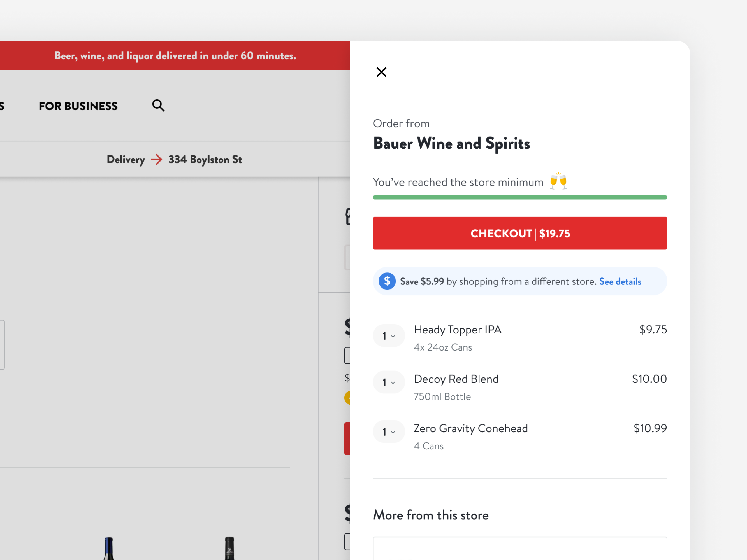
Task: Click the blue-capped wine bottle thumbnail
Action: coord(109,549)
